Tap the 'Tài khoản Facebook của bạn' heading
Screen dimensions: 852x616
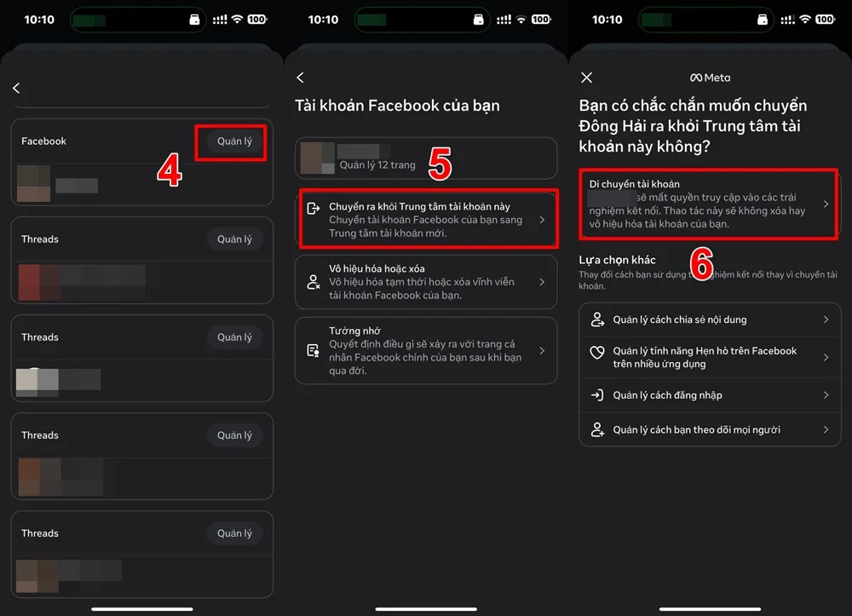pyautogui.click(x=397, y=106)
